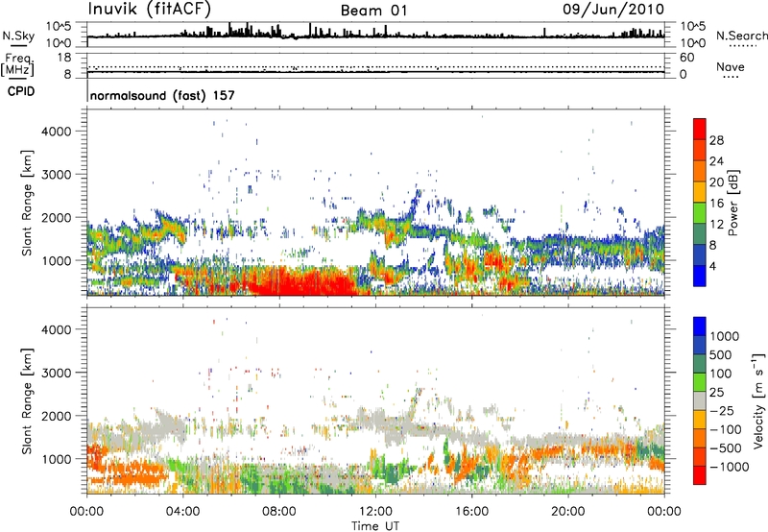This screenshot has width=768, height=532.
Task: Click the "Inuvik (fitACF)" plot title
Action: pos(150,10)
